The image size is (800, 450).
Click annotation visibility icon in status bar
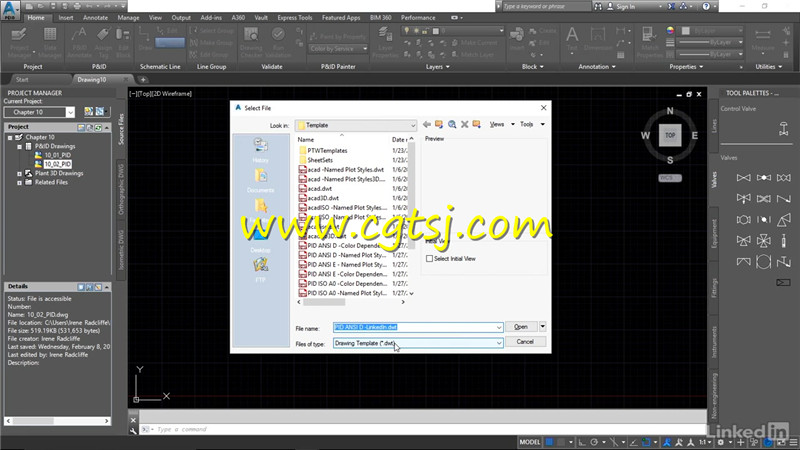click(668, 442)
